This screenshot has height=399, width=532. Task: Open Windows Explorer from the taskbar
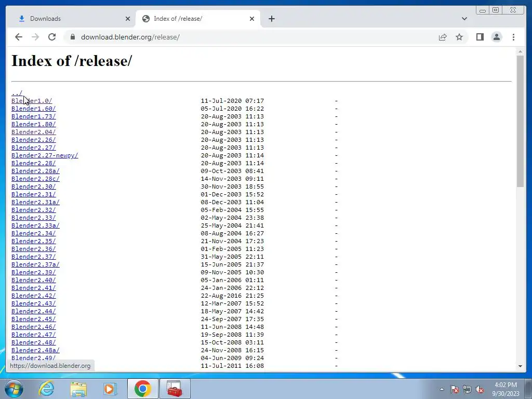click(79, 389)
